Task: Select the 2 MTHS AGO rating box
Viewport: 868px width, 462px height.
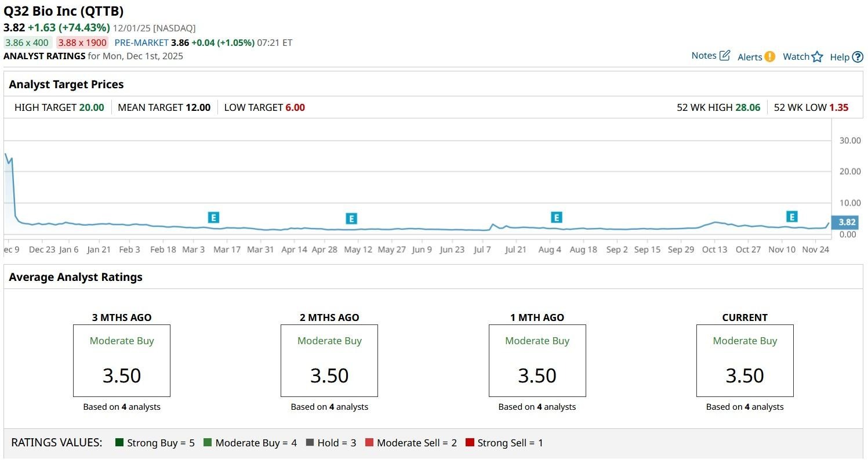Action: (x=329, y=360)
